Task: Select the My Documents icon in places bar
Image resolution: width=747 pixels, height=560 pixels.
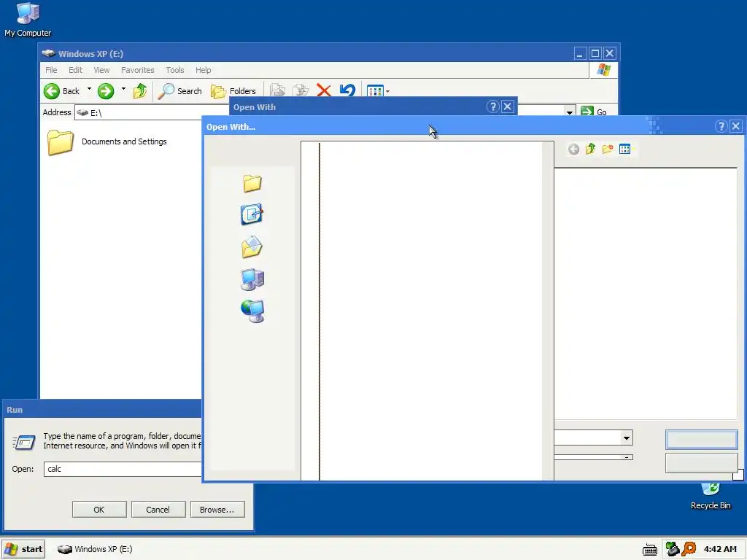Action: tap(252, 246)
